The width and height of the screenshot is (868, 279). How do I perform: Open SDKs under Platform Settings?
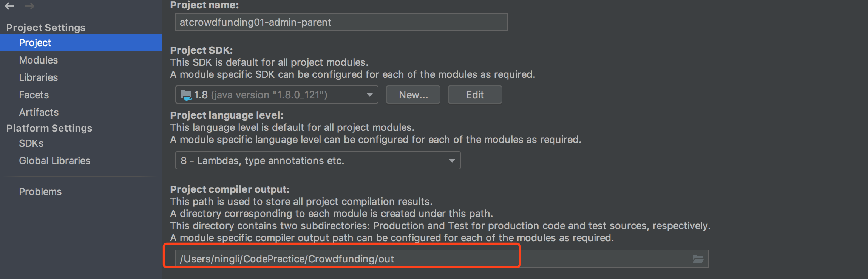(x=31, y=143)
